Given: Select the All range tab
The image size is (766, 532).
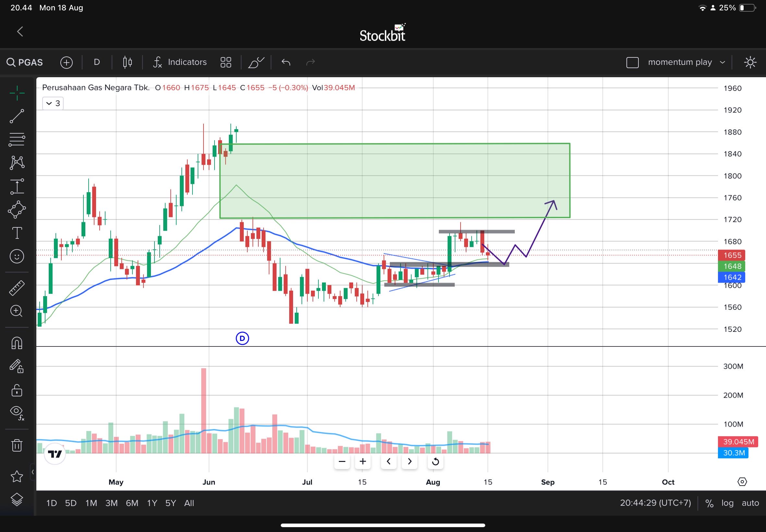Looking at the screenshot, I should click(189, 503).
